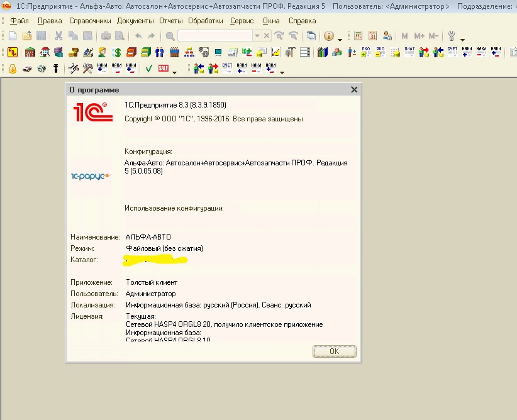Click the hammer and wrench tools icon

(87, 69)
